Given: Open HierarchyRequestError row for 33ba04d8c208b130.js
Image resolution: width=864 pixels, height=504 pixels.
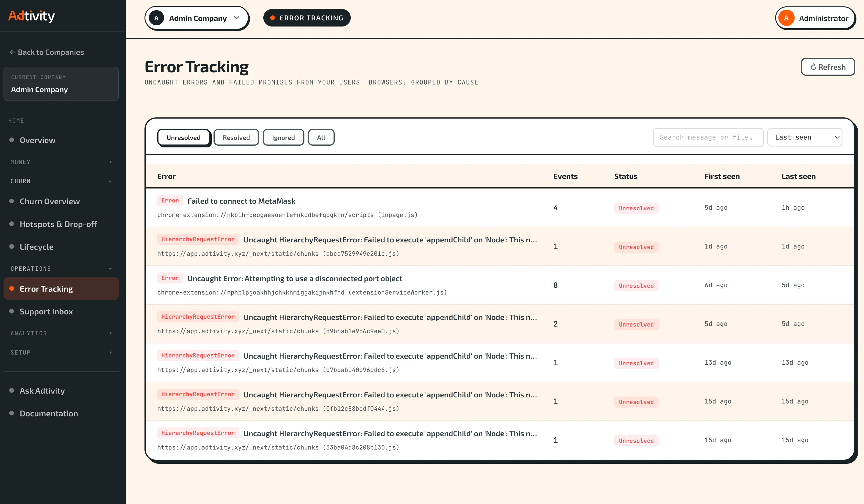Looking at the screenshot, I should pyautogui.click(x=500, y=440).
